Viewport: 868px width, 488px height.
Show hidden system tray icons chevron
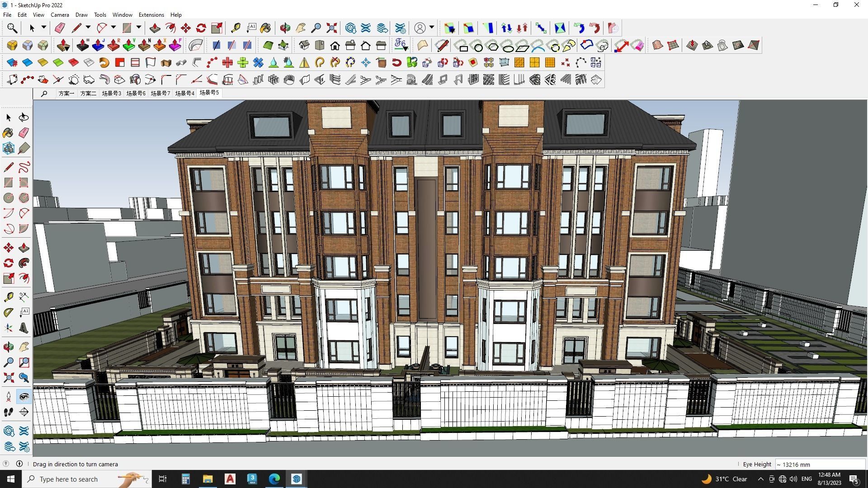(760, 479)
